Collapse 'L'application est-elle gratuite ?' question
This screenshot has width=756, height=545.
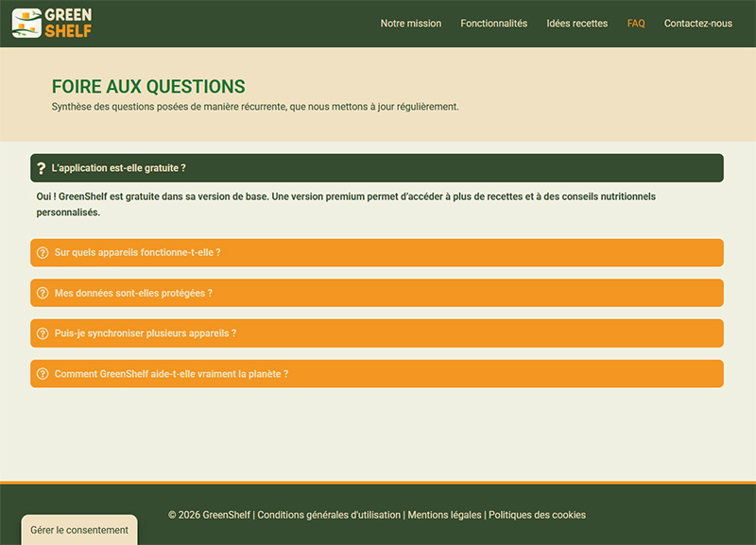(376, 168)
